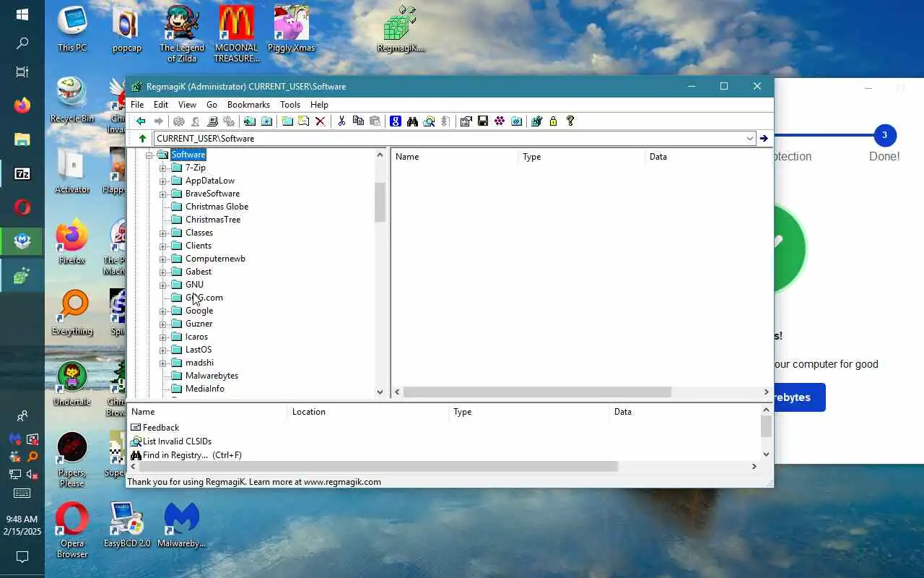Click the magnifier search icon after binoculars
This screenshot has height=578, width=924.
429,121
